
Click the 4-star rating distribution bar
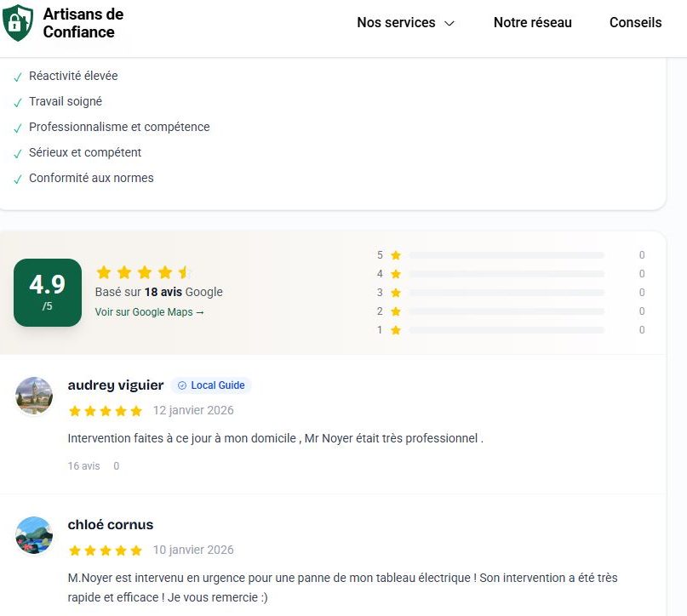[x=507, y=274]
